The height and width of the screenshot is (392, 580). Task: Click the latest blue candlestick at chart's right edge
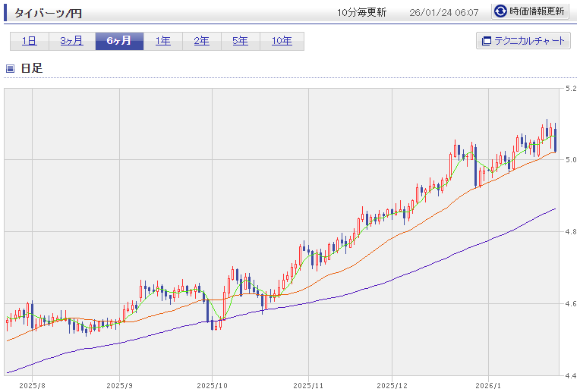pyautogui.click(x=556, y=140)
